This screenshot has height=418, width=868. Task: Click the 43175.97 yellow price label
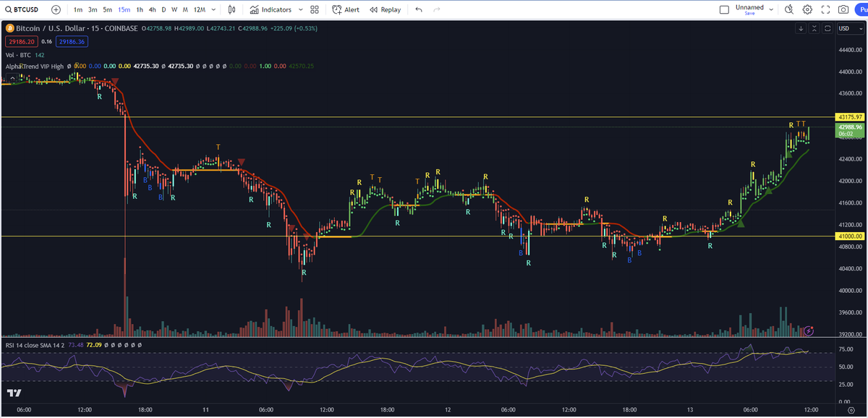[x=850, y=116]
